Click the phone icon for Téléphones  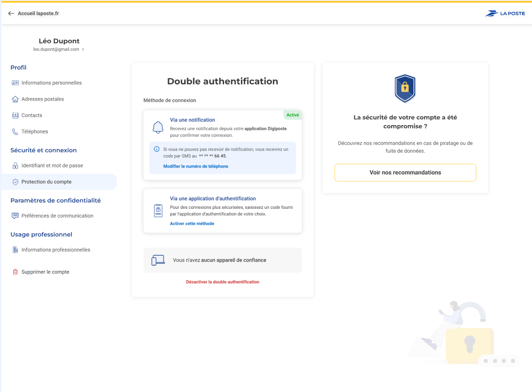tap(15, 131)
